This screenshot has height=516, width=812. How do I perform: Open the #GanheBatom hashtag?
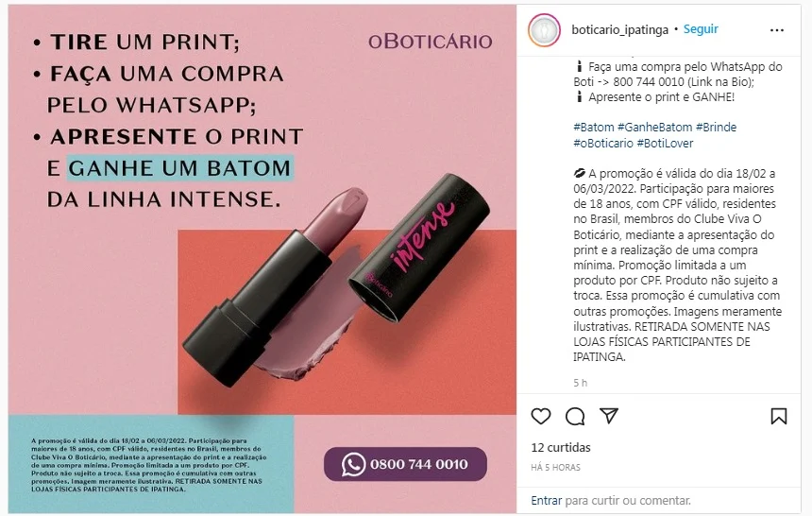click(x=654, y=127)
